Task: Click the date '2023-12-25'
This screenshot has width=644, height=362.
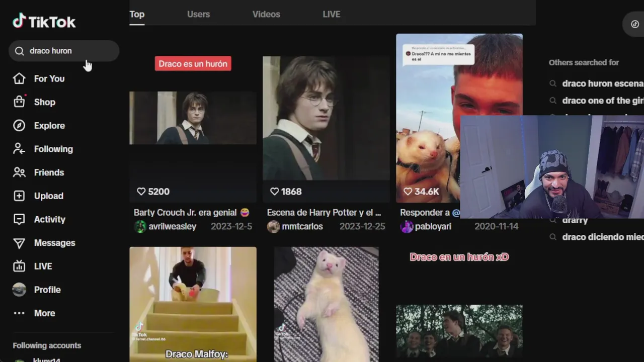Action: [x=362, y=227]
